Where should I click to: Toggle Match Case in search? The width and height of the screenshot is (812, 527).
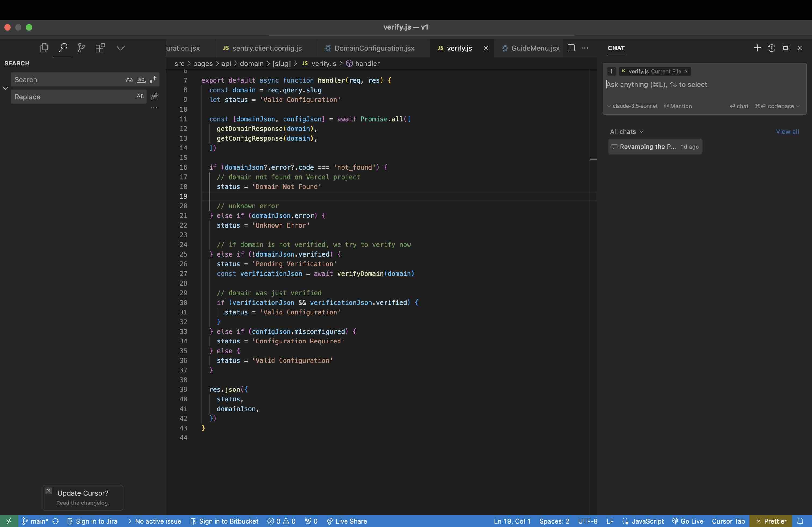pos(129,80)
